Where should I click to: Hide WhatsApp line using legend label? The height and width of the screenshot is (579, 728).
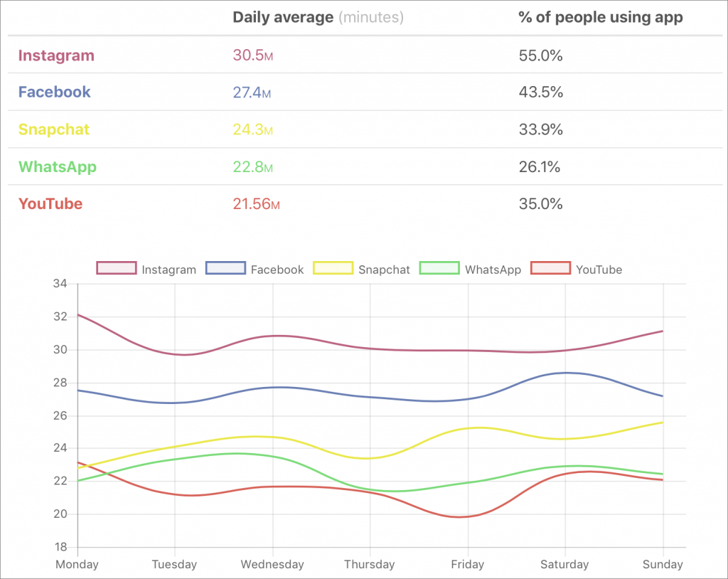[493, 270]
